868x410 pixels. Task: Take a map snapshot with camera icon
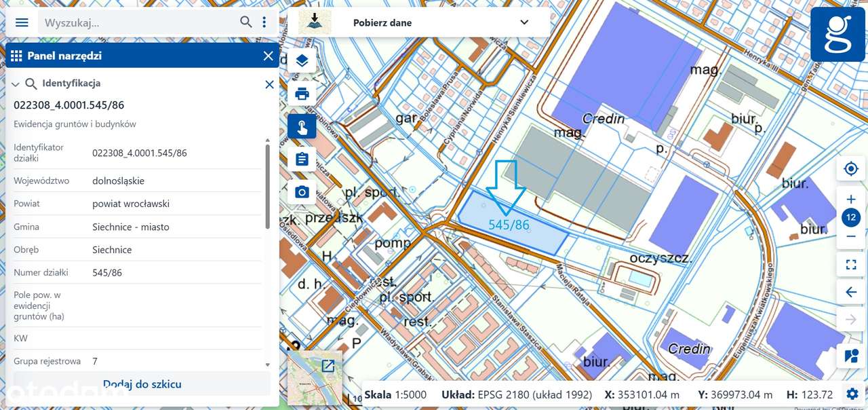[x=302, y=192]
